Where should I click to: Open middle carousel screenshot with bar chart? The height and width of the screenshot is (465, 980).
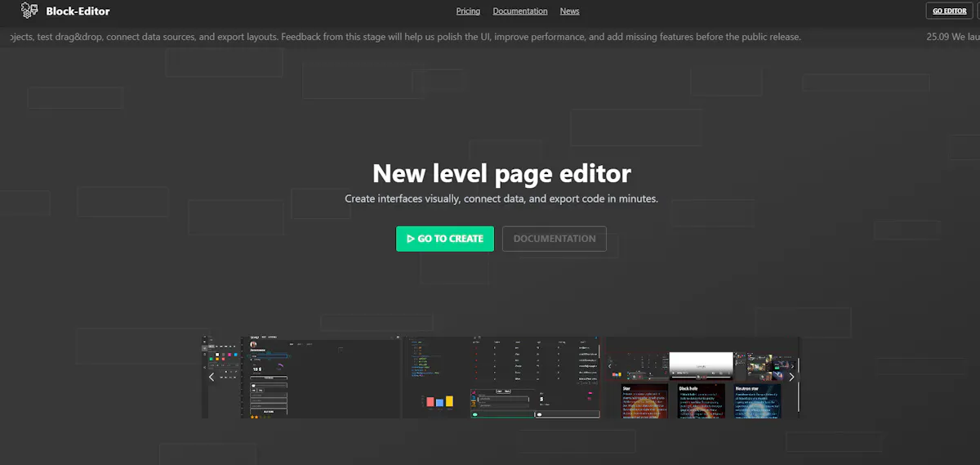point(501,378)
